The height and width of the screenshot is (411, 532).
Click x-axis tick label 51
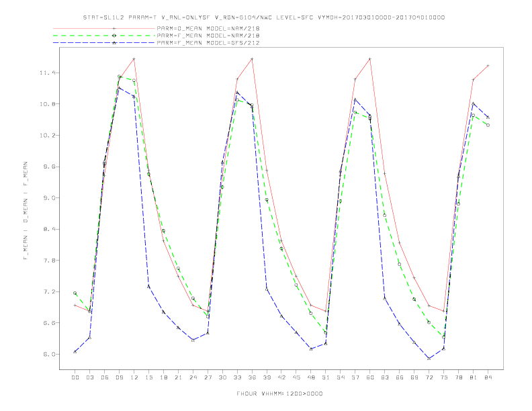(x=326, y=377)
